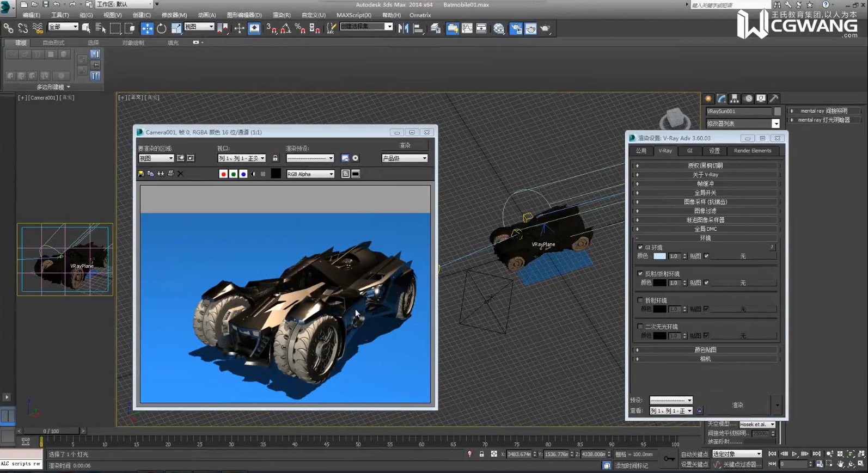This screenshot has height=473, width=868.
Task: Click GI 环境 map slot 无 button
Action: point(743,256)
